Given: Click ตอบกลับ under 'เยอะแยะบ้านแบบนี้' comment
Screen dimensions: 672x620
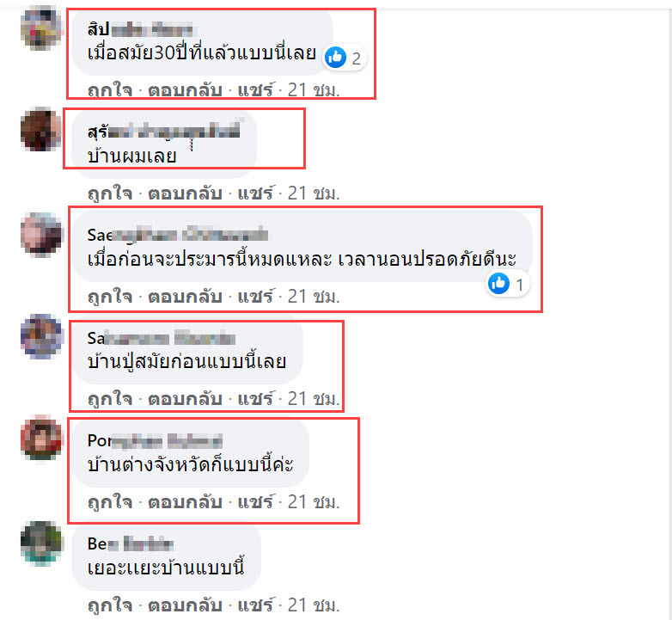Looking at the screenshot, I should [x=185, y=605].
